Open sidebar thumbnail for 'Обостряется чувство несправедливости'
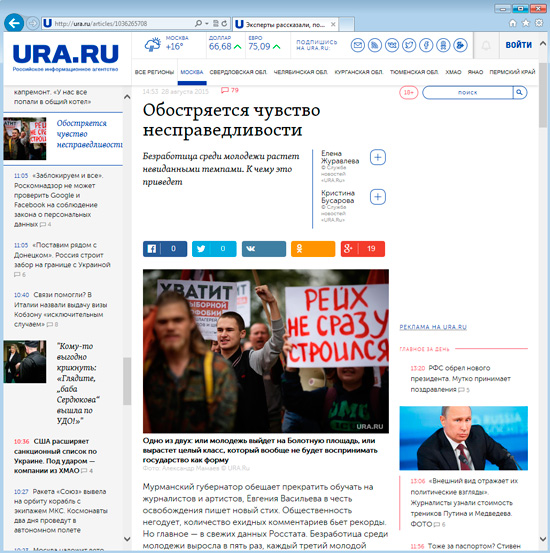 tap(25, 139)
